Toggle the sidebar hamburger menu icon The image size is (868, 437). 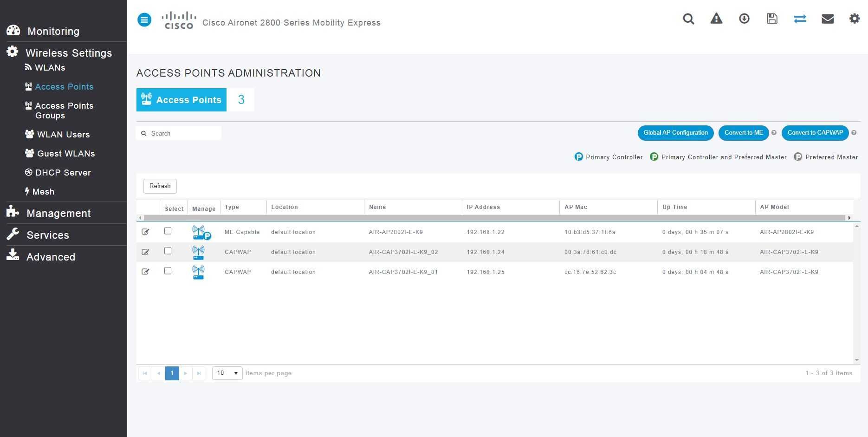[144, 20]
